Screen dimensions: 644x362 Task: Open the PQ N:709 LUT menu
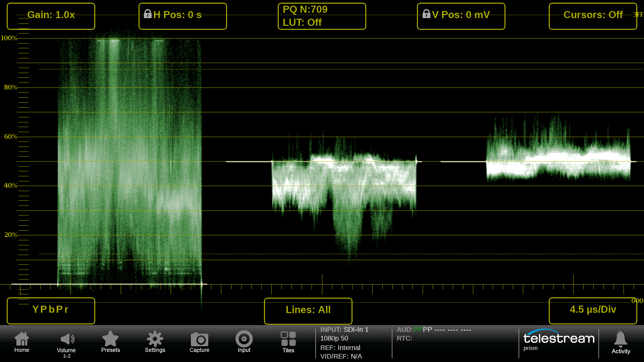click(x=322, y=16)
